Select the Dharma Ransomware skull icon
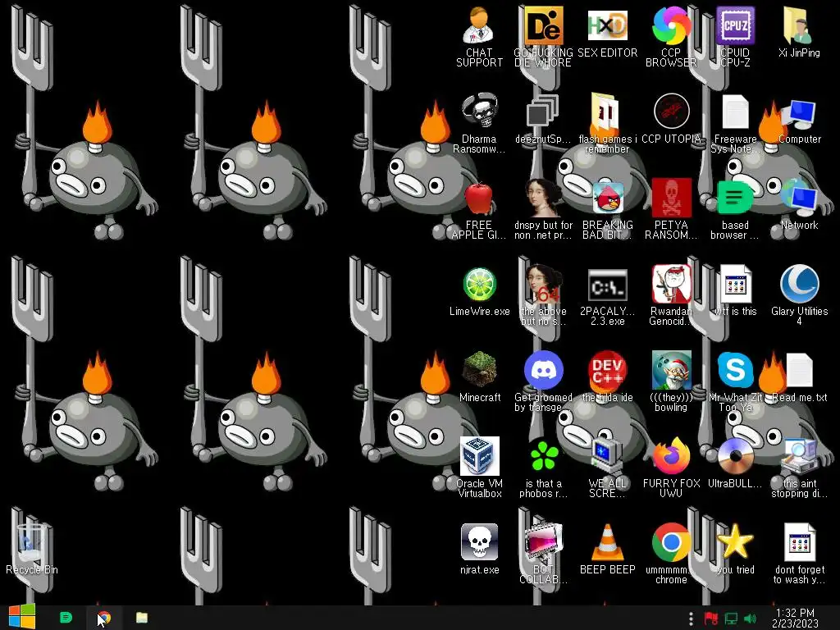 pos(479,111)
